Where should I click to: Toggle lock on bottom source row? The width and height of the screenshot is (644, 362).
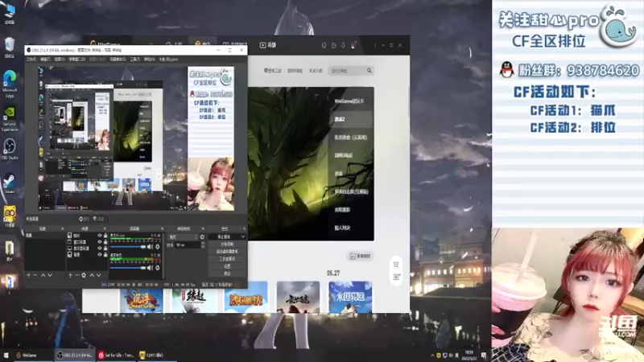point(105,254)
